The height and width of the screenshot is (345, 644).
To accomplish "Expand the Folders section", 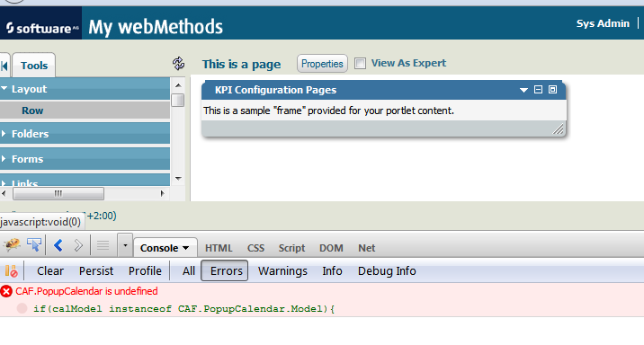I will 85,134.
